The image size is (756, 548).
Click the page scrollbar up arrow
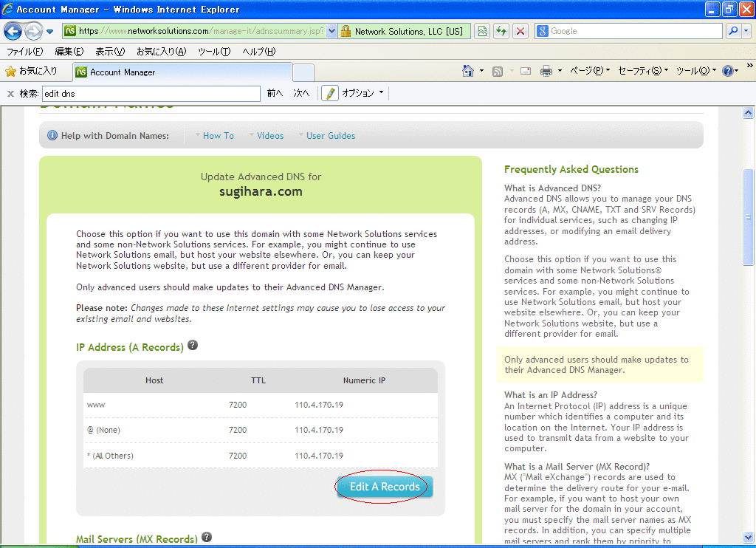[749, 112]
